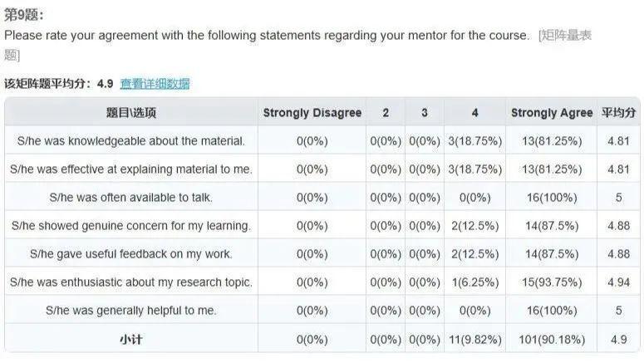Open the 查看详细数据 detailed data link
This screenshot has height=363, width=644.
[x=155, y=84]
